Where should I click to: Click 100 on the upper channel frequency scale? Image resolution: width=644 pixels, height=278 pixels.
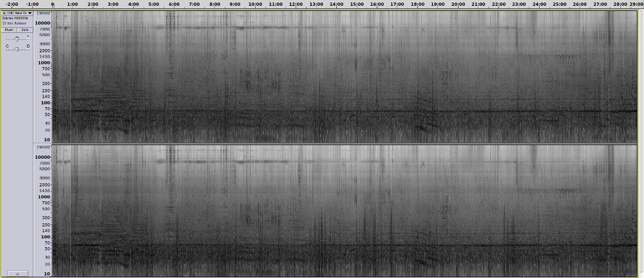pos(45,103)
